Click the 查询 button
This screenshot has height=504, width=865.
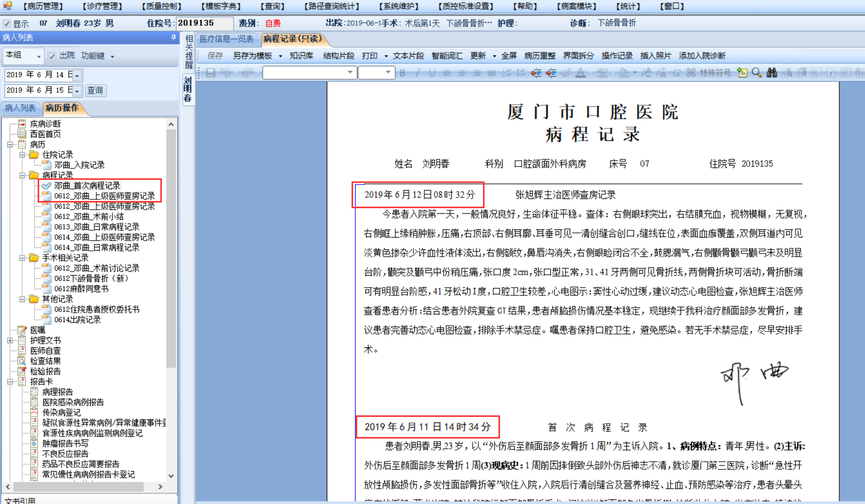coord(95,90)
